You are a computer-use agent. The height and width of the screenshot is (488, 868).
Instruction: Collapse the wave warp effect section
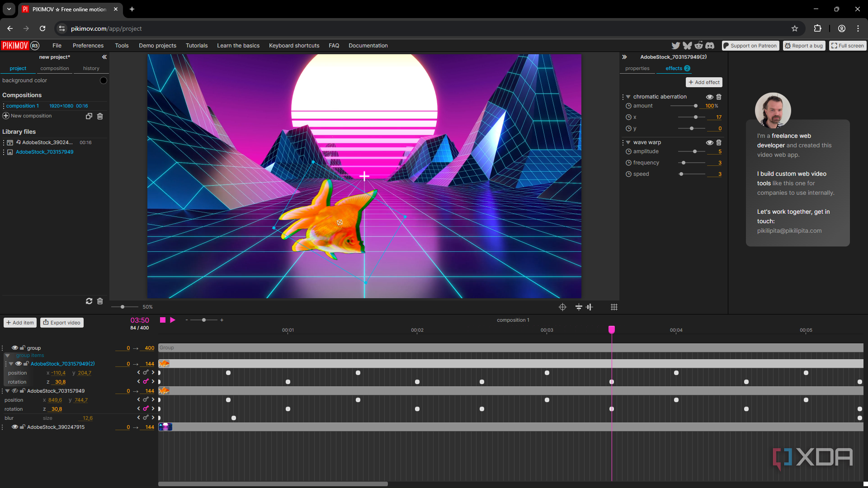pyautogui.click(x=628, y=142)
